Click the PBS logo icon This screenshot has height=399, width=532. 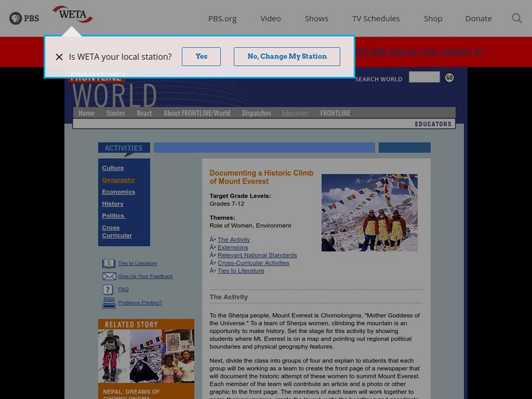tap(24, 19)
